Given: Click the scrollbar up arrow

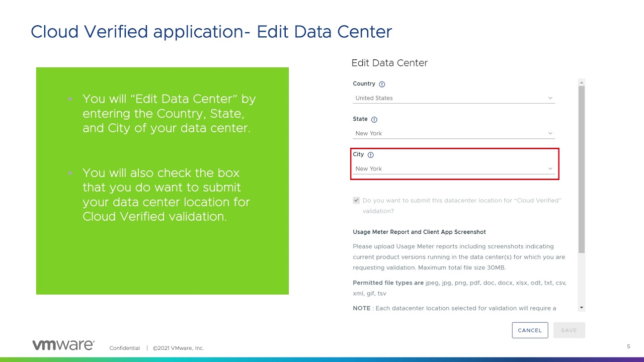Looking at the screenshot, I should (582, 82).
